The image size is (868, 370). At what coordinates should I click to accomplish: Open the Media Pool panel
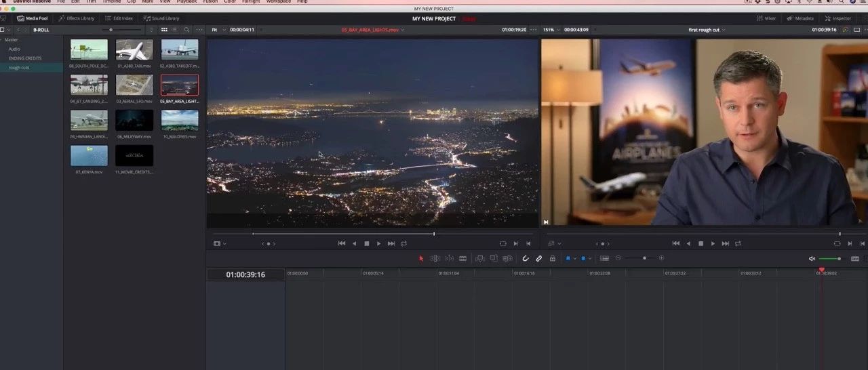coord(32,18)
